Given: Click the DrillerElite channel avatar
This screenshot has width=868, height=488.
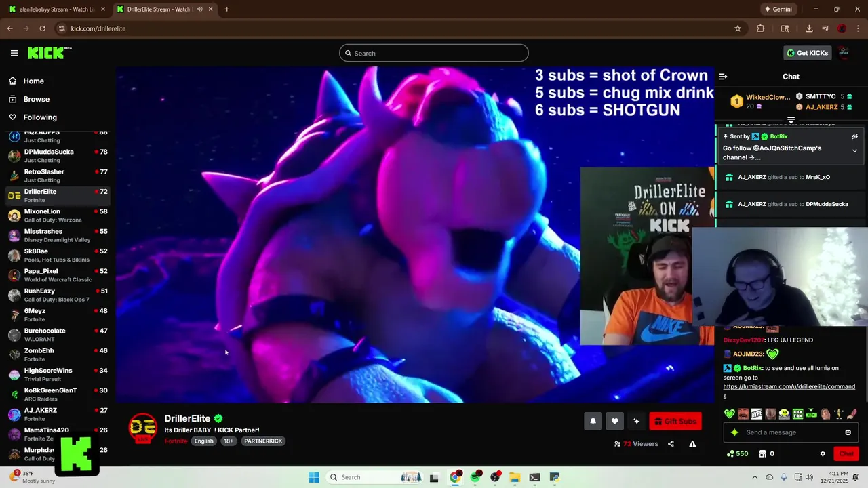Looking at the screenshot, I should (x=142, y=428).
